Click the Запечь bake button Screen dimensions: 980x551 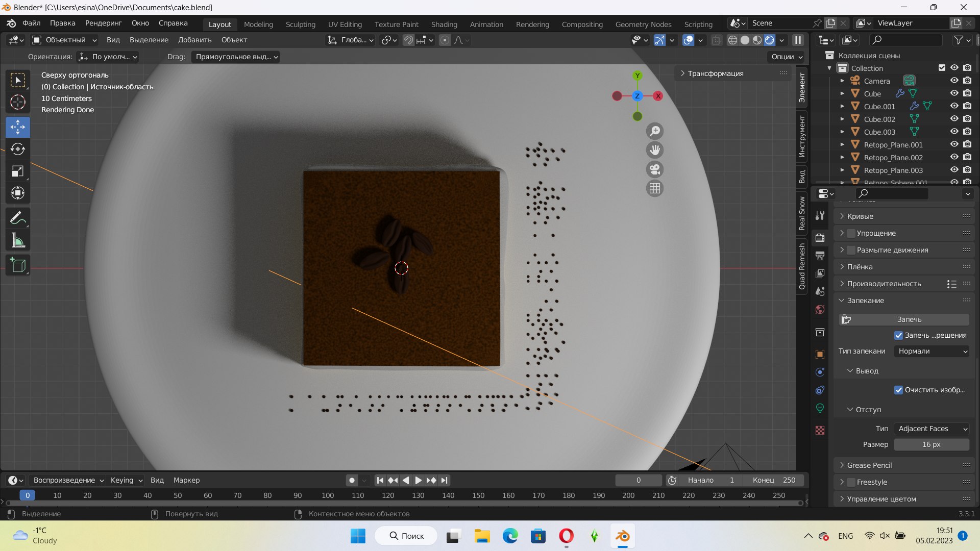click(904, 319)
